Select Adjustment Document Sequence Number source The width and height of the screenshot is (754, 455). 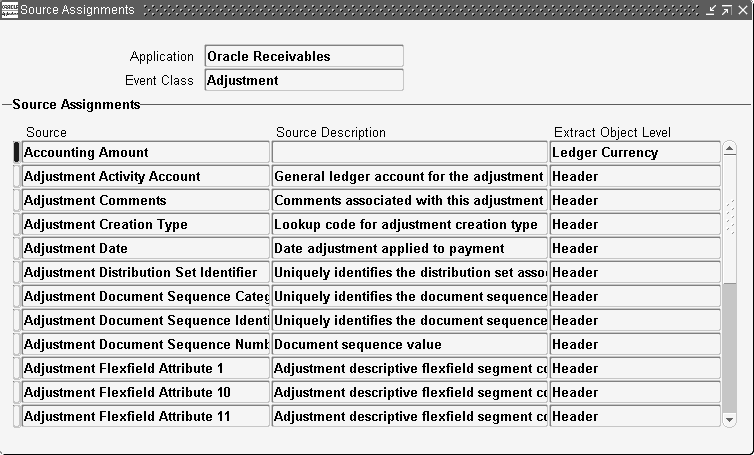tap(146, 344)
